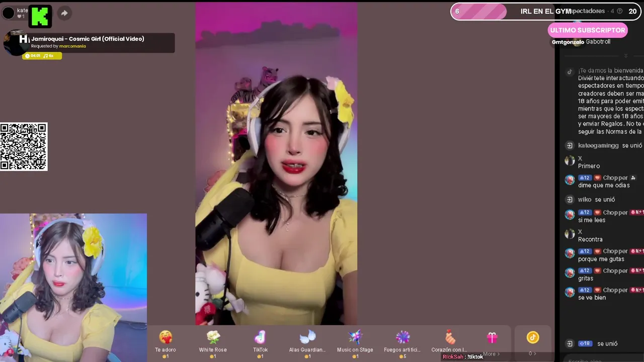
Task: Open the streamer's round profile avatar
Action: tap(9, 13)
